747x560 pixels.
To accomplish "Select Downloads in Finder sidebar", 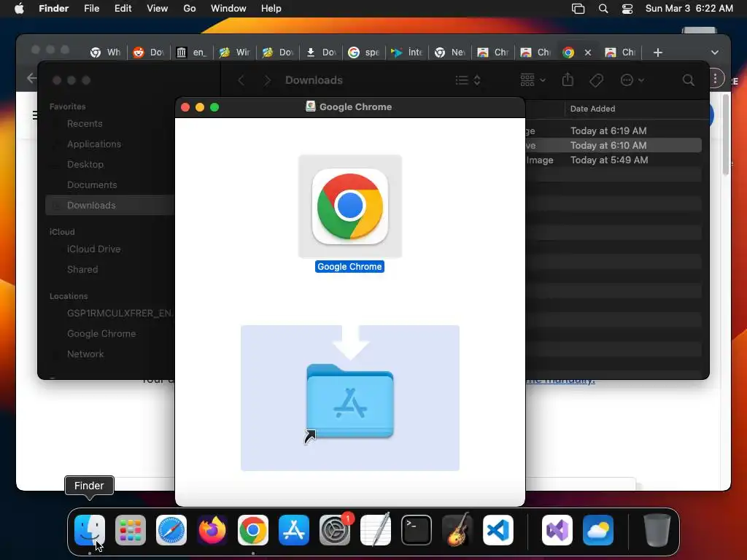I will pyautogui.click(x=91, y=205).
